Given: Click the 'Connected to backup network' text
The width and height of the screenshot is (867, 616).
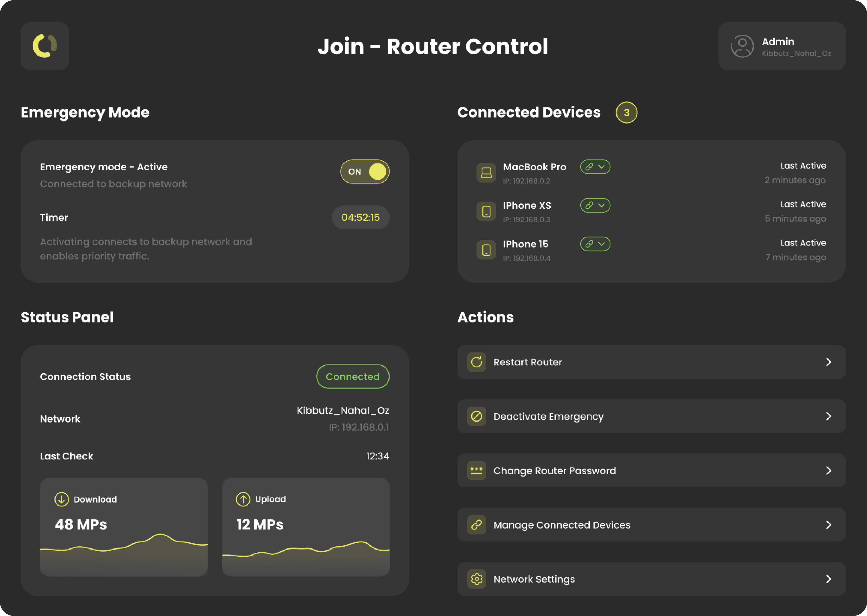Looking at the screenshot, I should (x=113, y=184).
